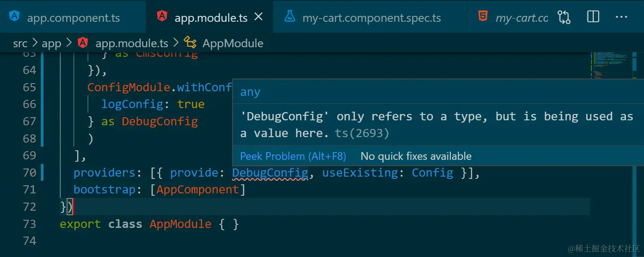Open the app.component.ts tab

(73, 18)
